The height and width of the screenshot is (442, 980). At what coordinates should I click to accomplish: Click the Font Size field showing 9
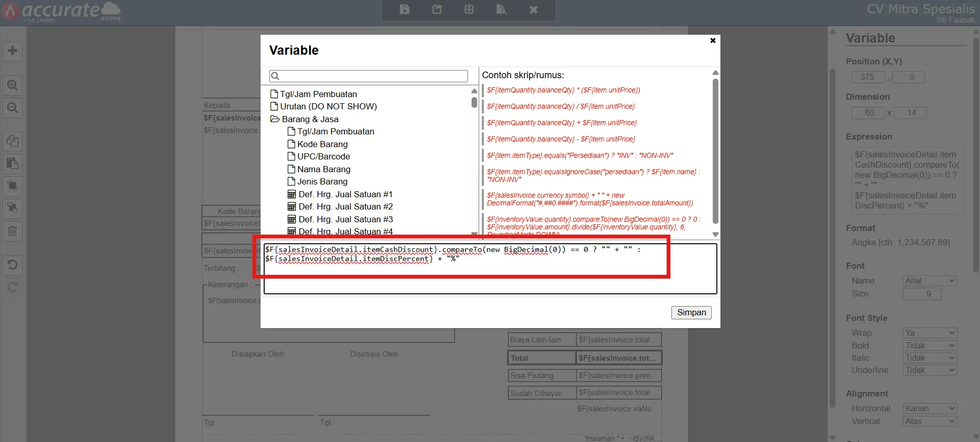(x=922, y=294)
